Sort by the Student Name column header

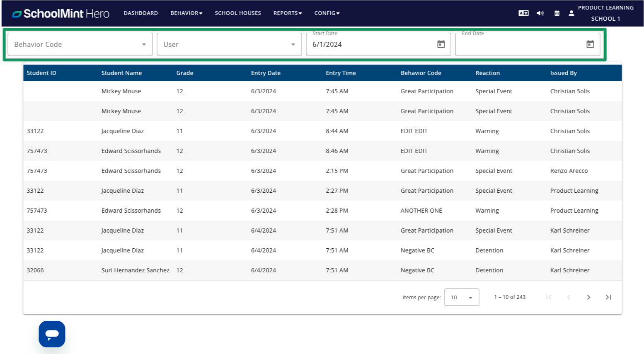click(121, 73)
